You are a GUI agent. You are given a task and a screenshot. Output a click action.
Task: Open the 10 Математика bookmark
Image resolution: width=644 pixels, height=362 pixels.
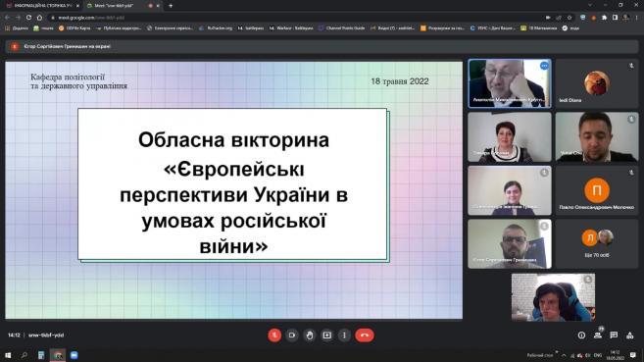tap(539, 28)
